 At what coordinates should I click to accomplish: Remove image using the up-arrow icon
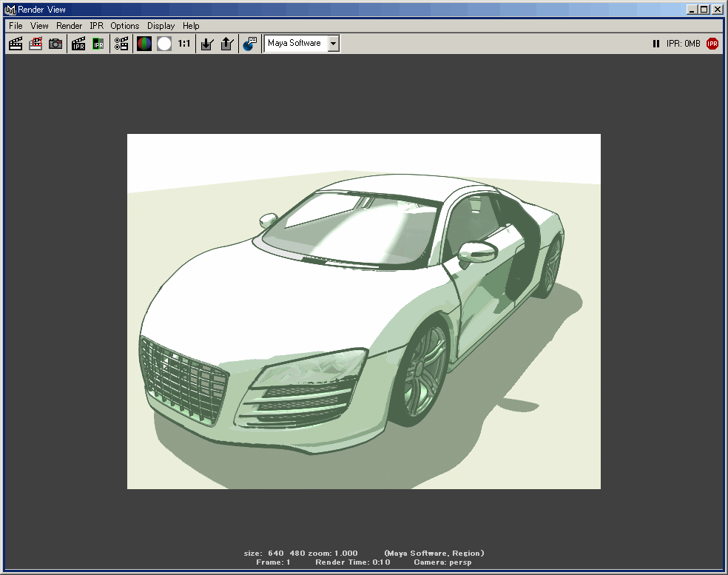tap(227, 44)
